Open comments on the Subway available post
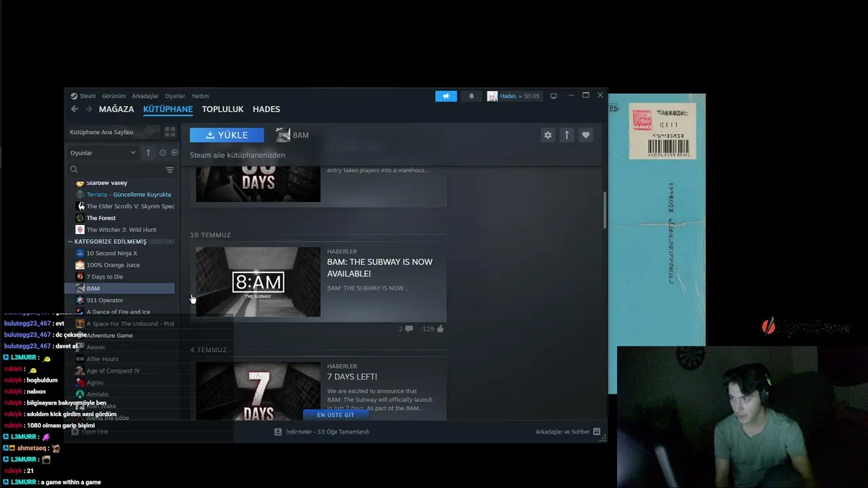The width and height of the screenshot is (868, 488). click(x=406, y=329)
